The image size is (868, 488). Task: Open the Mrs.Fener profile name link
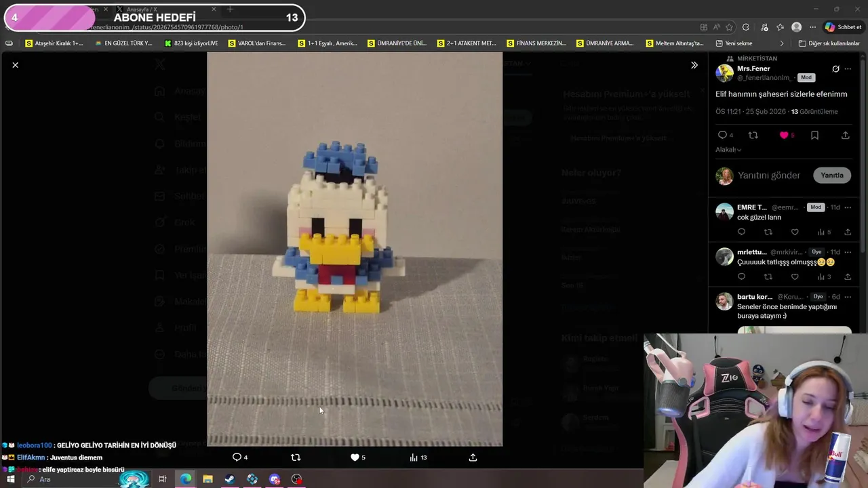[753, 68]
